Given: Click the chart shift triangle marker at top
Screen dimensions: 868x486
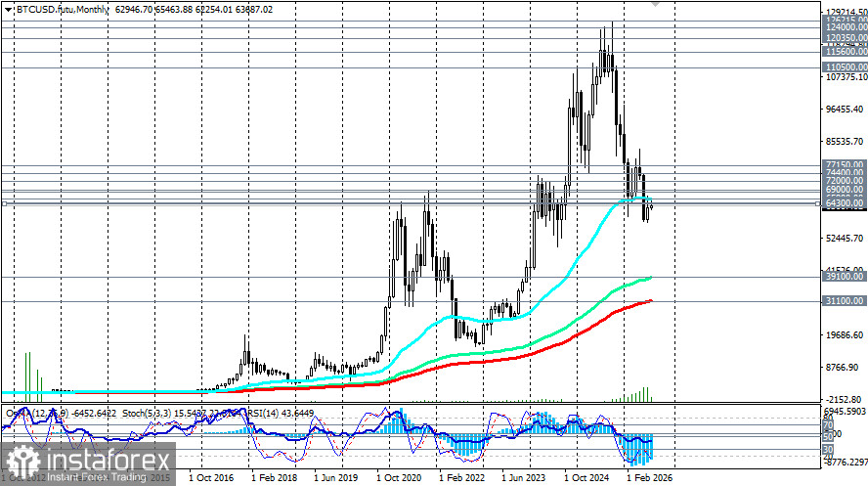Looking at the screenshot, I should click(656, 4).
